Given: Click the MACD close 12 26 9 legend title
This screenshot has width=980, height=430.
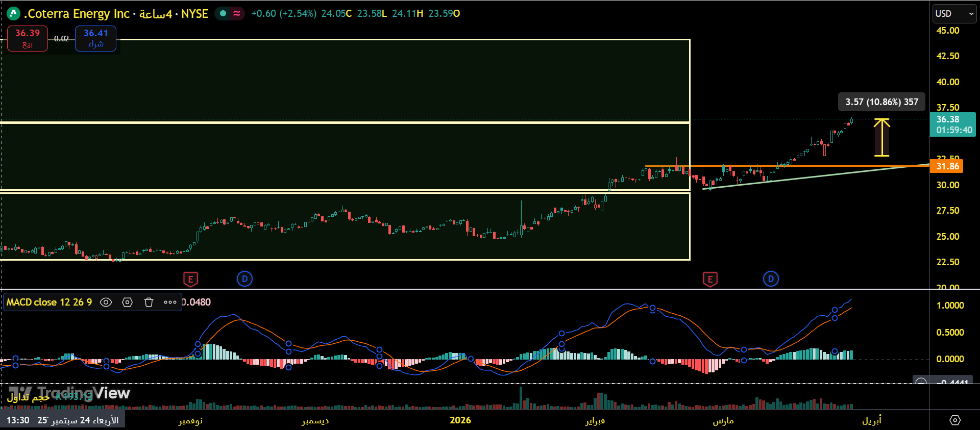Looking at the screenshot, I should (x=49, y=302).
